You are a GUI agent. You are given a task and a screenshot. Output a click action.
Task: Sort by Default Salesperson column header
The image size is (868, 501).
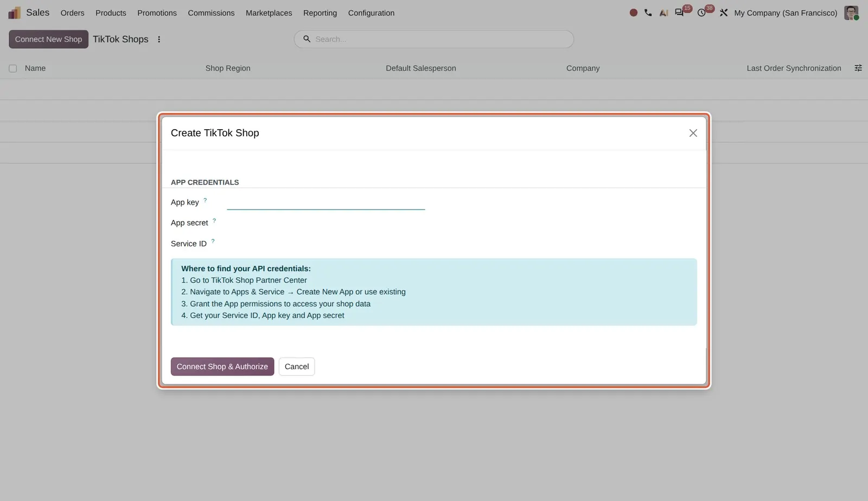coord(421,68)
